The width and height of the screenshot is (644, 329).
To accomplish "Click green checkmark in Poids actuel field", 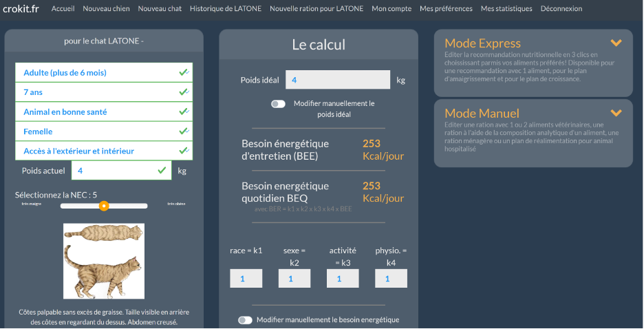I will click(x=162, y=170).
